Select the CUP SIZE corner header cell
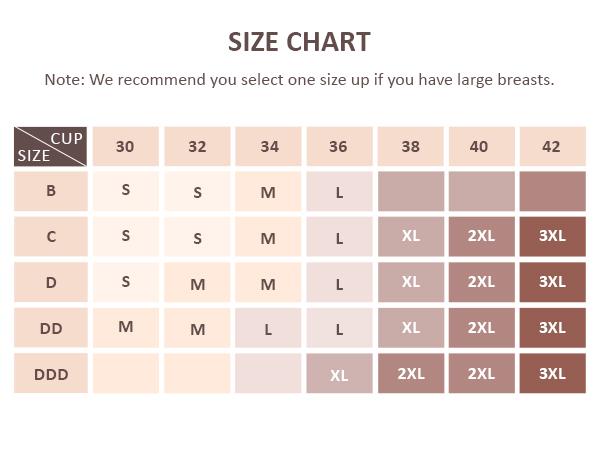The height and width of the screenshot is (450, 600). coord(51,146)
